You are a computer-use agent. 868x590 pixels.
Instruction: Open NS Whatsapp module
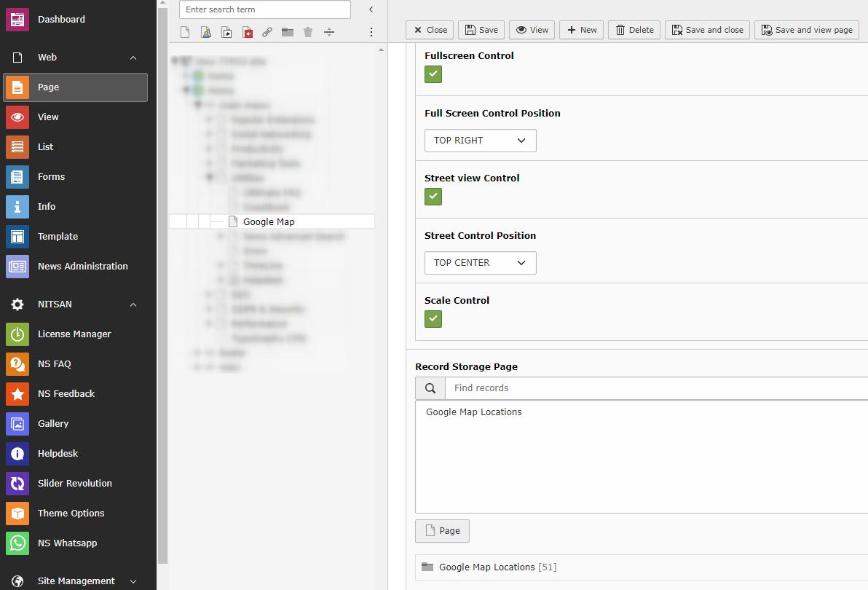click(75, 543)
